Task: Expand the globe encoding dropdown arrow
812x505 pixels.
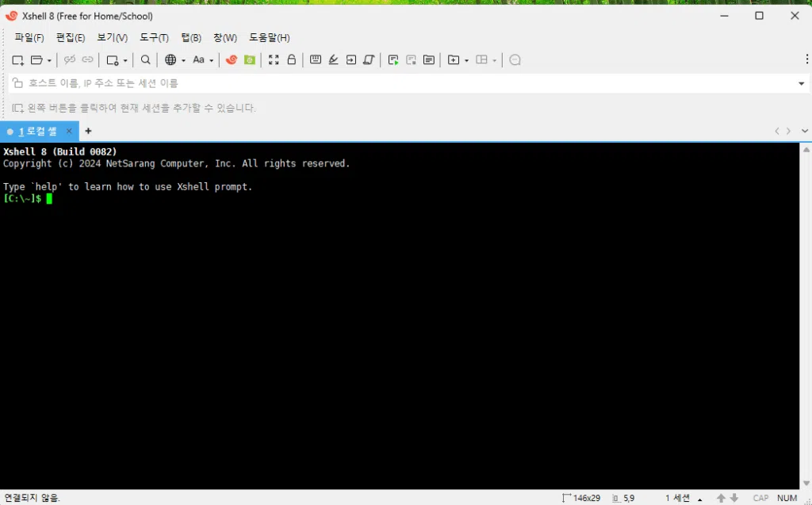Action: [183, 60]
